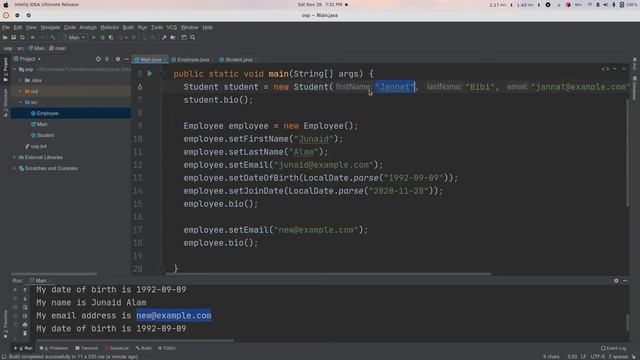Click the Favorites vertical tab on the left stripe
Viewport: 640px width, 360px height.
pos(5,324)
